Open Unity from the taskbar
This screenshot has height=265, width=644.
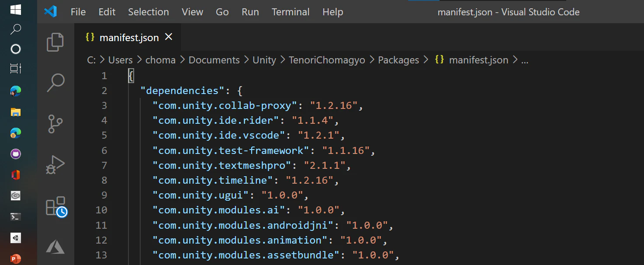(x=16, y=238)
